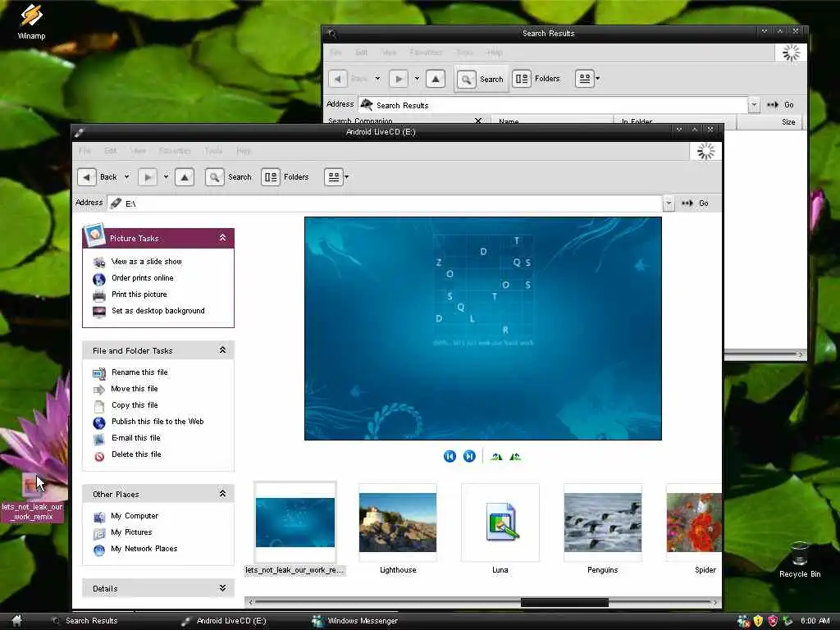Select Penguins thumbnail
The image size is (840, 630).
[603, 528]
